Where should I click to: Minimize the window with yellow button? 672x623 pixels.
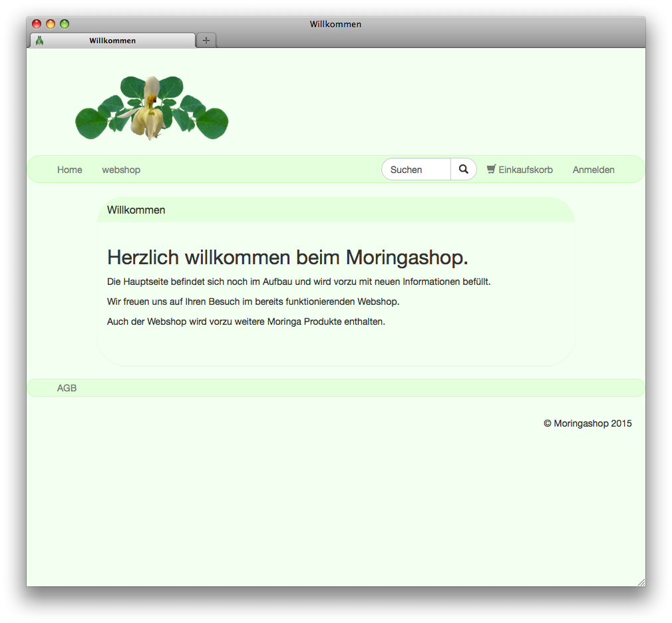[x=51, y=24]
